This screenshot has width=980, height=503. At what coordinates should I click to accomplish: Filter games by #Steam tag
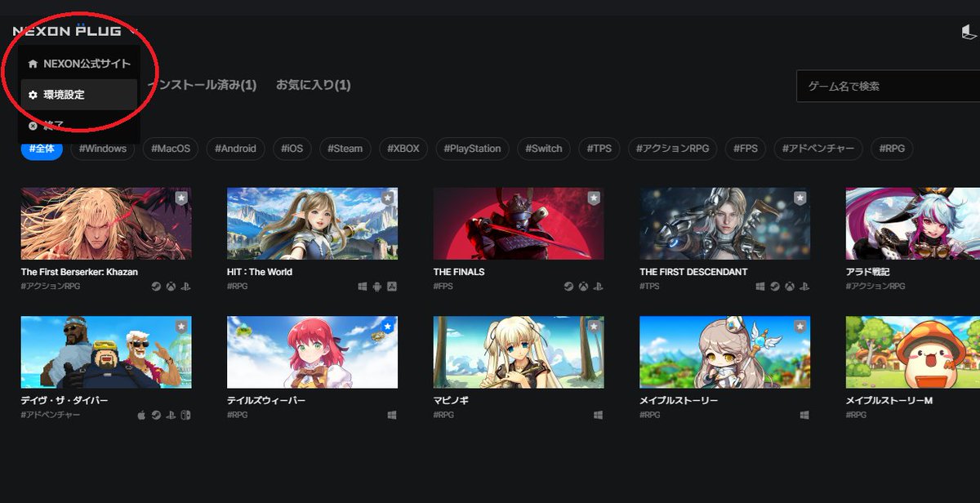pos(345,149)
